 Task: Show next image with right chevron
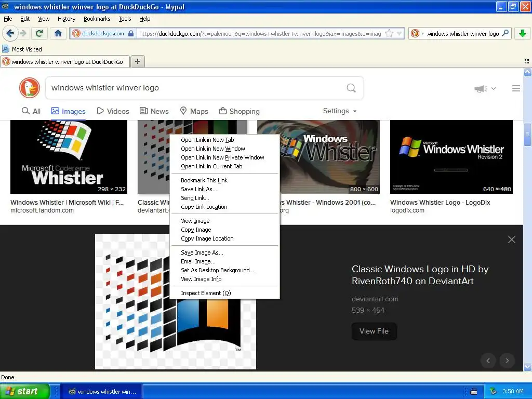[x=507, y=361]
